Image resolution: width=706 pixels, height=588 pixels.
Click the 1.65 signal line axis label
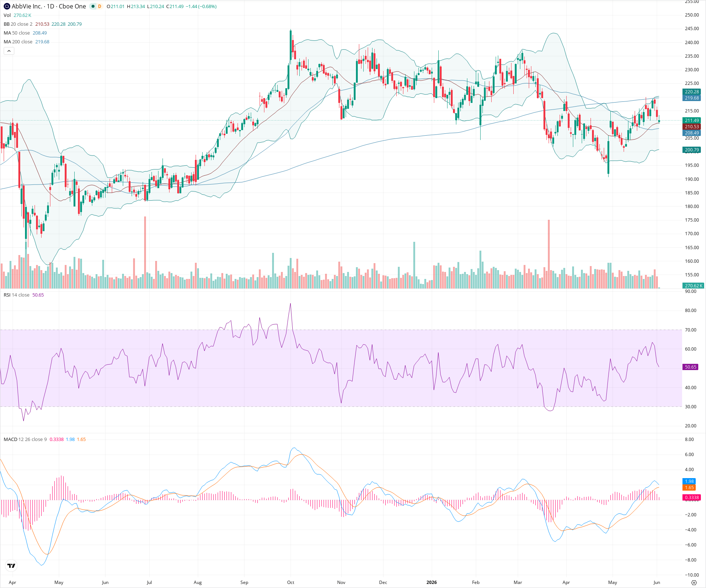pyautogui.click(x=689, y=487)
